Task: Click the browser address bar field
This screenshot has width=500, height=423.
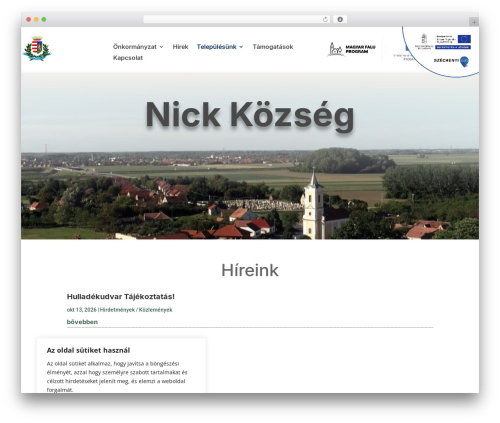Action: point(237,19)
